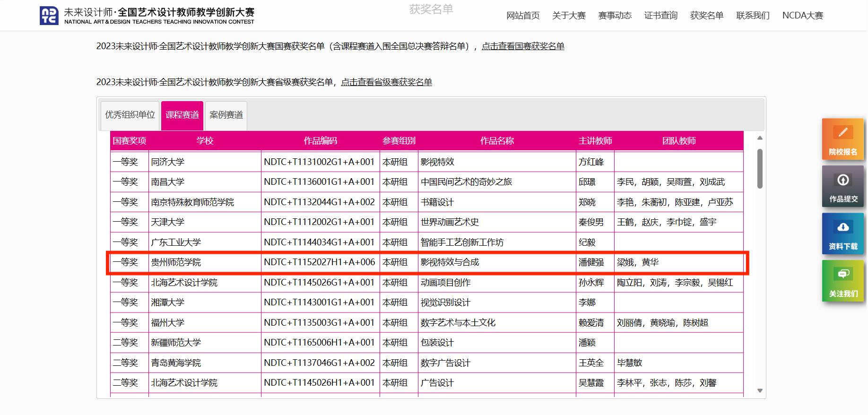This screenshot has height=415, width=868.
Task: Select the 课程赛道 tab
Action: [x=182, y=115]
